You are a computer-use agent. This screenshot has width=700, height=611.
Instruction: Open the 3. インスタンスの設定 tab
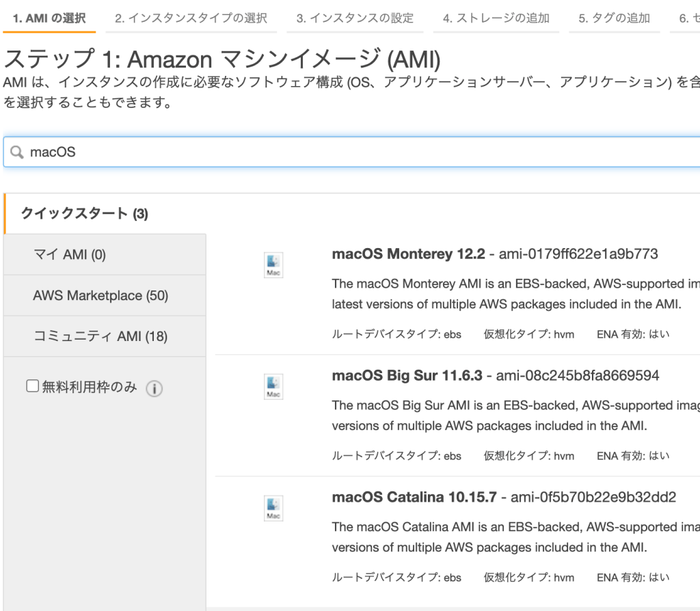(x=355, y=18)
